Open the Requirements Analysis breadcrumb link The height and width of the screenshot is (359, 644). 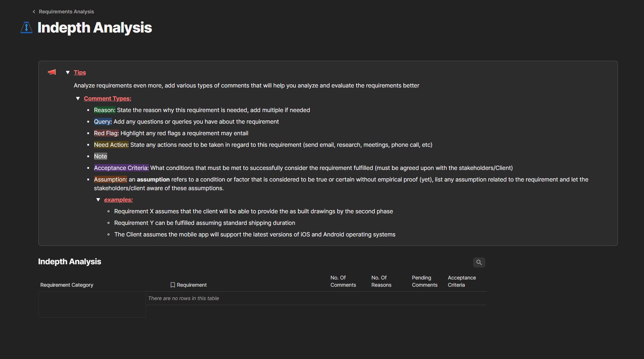point(67,12)
